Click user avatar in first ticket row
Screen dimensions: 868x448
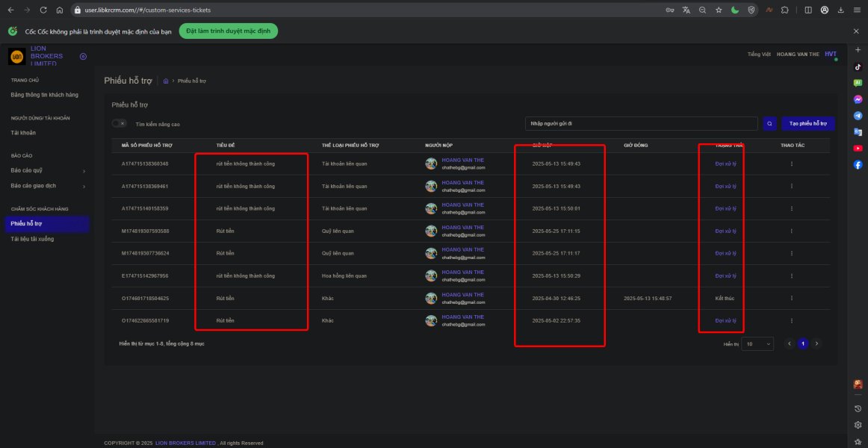pyautogui.click(x=431, y=164)
